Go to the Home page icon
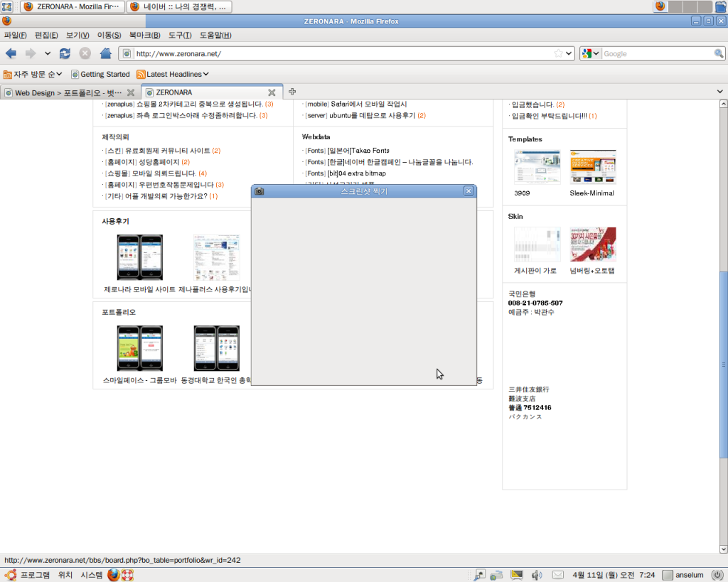The height and width of the screenshot is (582, 728). 105,53
